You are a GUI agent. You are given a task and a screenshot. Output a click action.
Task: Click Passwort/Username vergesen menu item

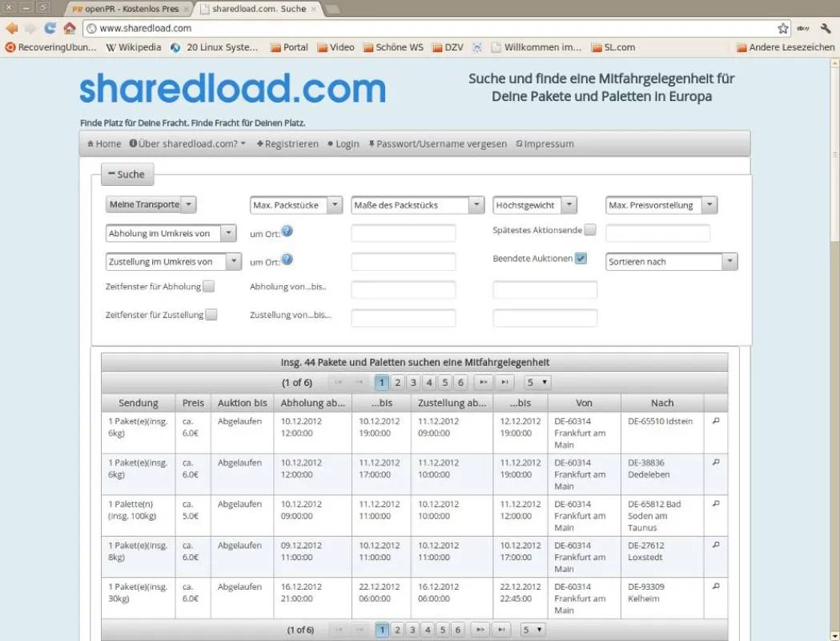click(437, 143)
